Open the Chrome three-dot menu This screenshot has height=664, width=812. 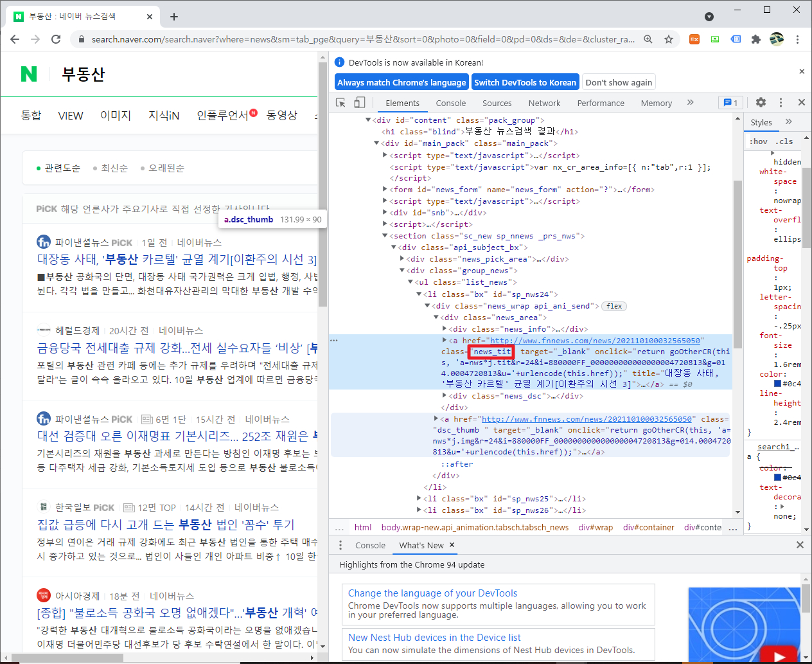[x=797, y=39]
